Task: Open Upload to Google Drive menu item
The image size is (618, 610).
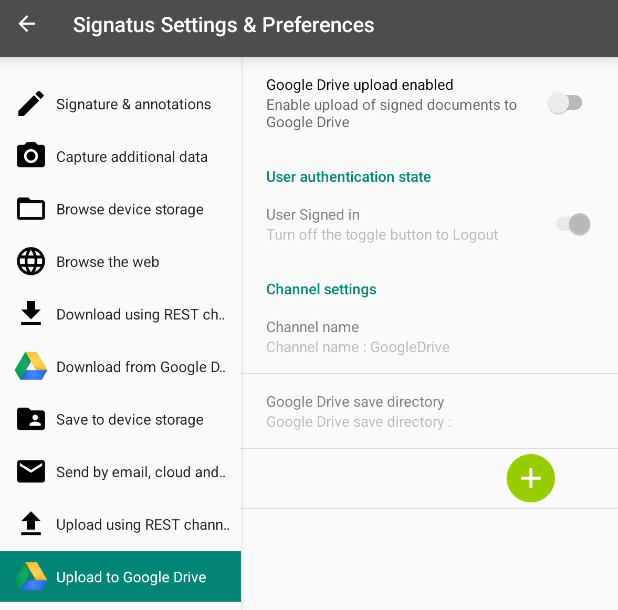Action: coord(131,577)
